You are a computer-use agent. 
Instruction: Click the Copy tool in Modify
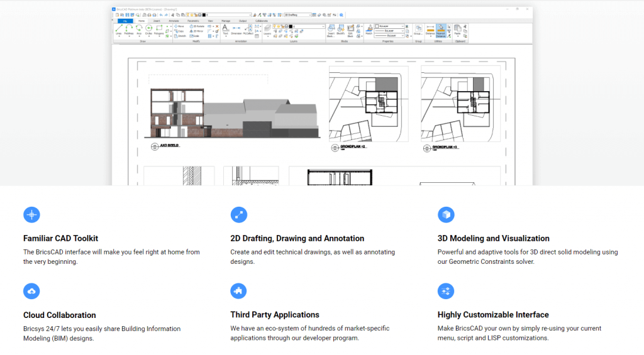coord(179,31)
